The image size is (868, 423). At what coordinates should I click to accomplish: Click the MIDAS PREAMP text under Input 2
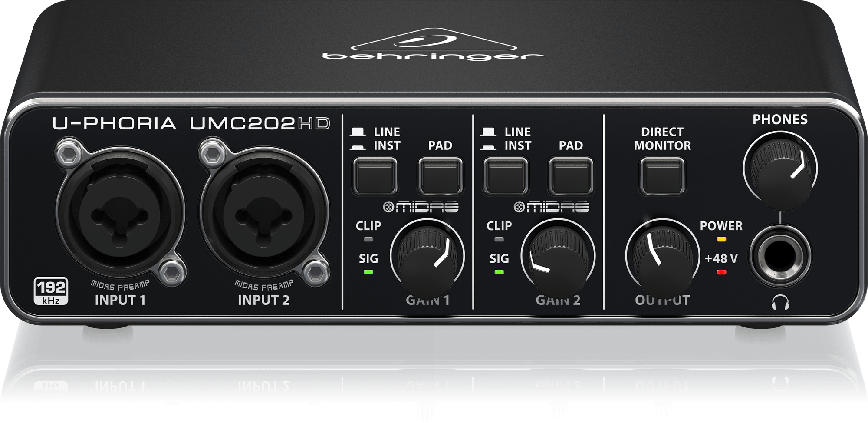(263, 285)
